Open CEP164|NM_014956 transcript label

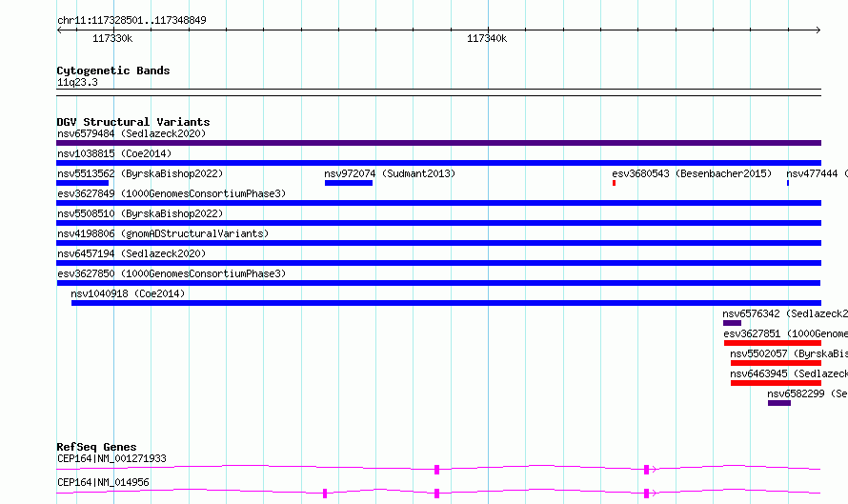click(103, 482)
